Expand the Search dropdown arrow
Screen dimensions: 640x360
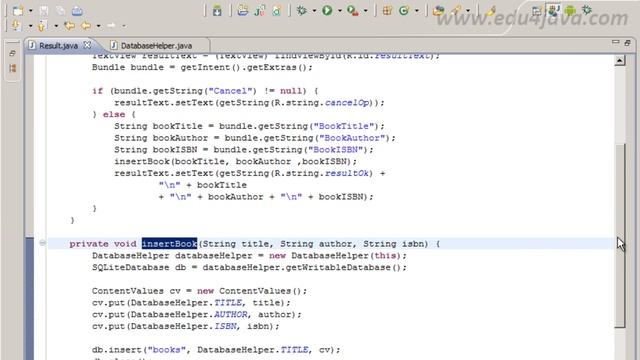click(x=468, y=11)
